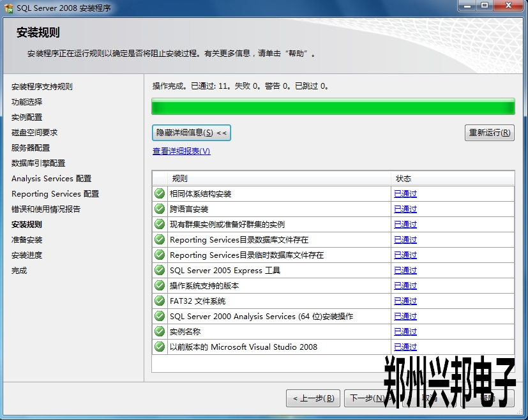The width and height of the screenshot is (528, 420).
Task: Click the check icon for Reporting Services目录临时数据库文件存在
Action: [x=160, y=255]
